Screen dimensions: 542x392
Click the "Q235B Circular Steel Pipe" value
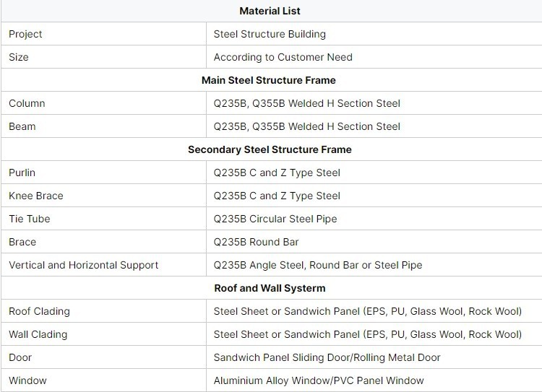(x=275, y=219)
